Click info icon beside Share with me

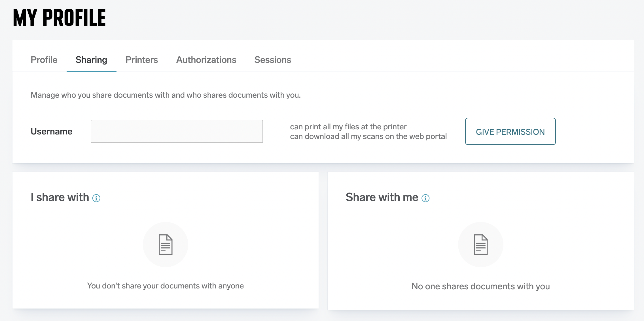(425, 198)
